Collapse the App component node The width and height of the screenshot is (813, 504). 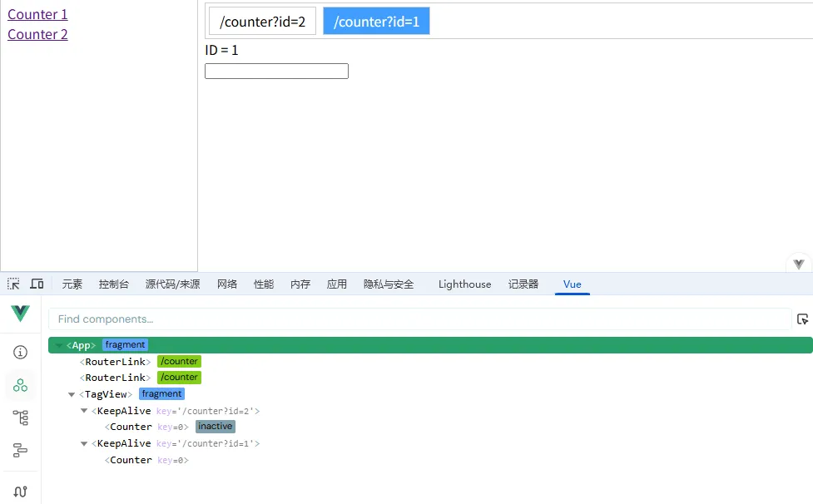pyautogui.click(x=58, y=345)
